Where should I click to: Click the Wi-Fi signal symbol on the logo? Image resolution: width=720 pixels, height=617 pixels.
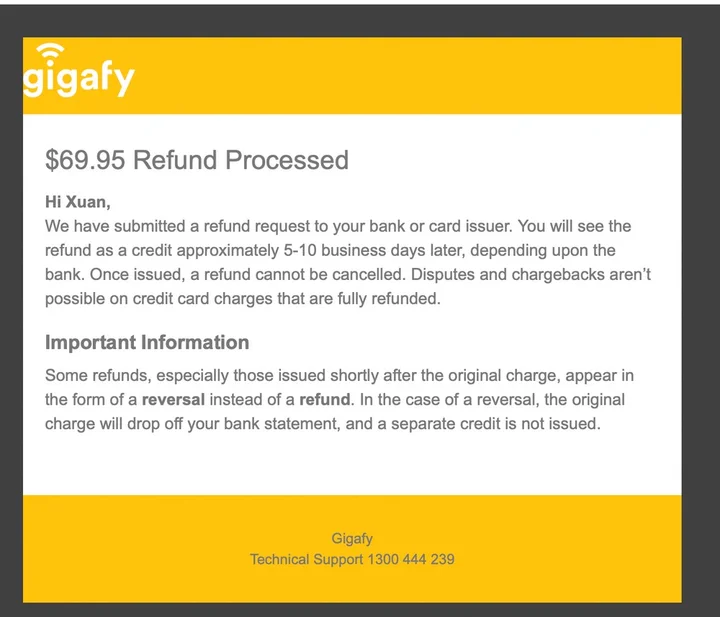47,53
